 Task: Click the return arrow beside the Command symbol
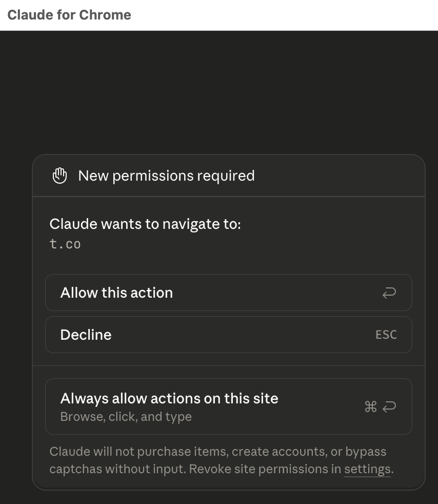pos(389,406)
